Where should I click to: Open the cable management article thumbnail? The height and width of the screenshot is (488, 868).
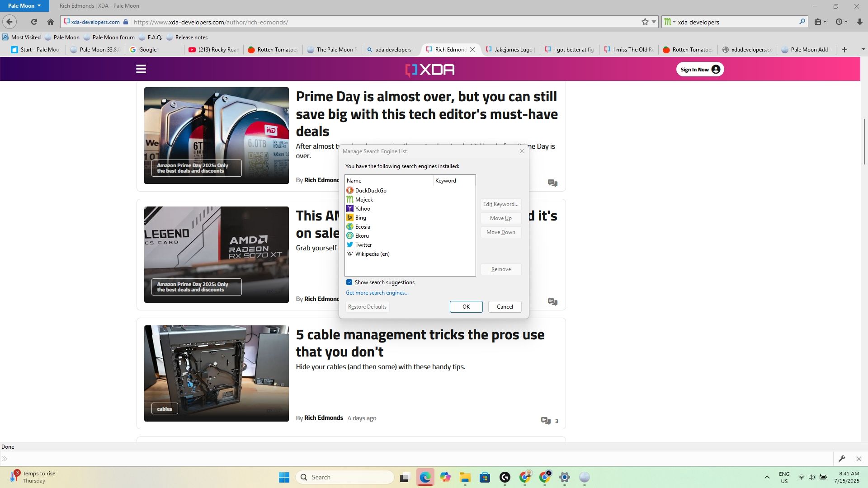pyautogui.click(x=217, y=374)
